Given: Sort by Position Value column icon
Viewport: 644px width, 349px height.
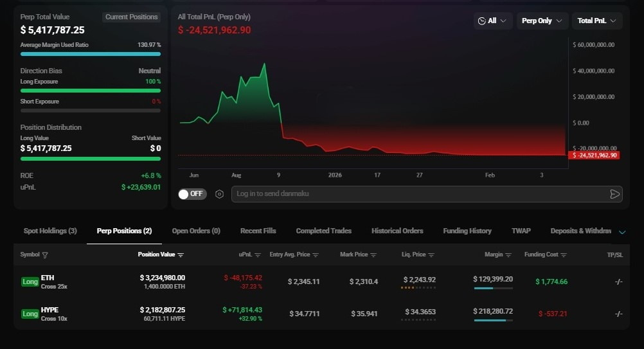Looking at the screenshot, I should pyautogui.click(x=181, y=255).
